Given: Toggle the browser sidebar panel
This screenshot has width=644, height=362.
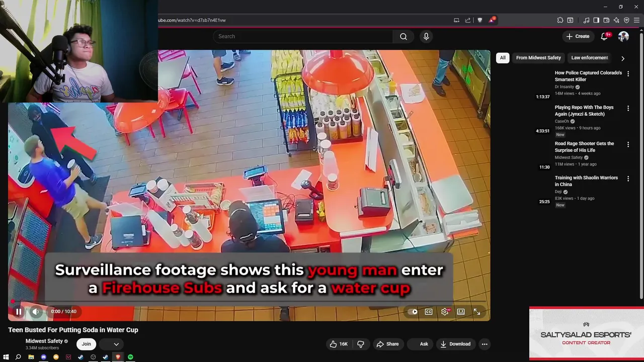Looking at the screenshot, I should point(596,20).
